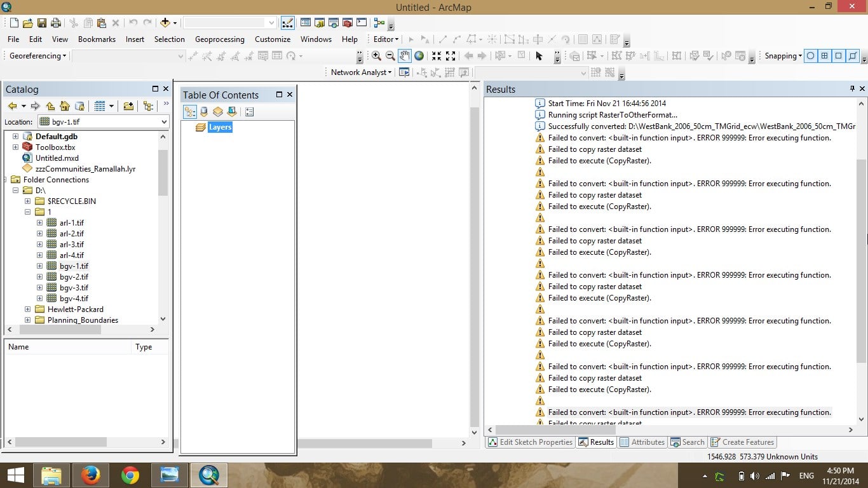The image size is (868, 488).
Task: Expand the Hewlett-Packard folder
Action: coord(28,309)
